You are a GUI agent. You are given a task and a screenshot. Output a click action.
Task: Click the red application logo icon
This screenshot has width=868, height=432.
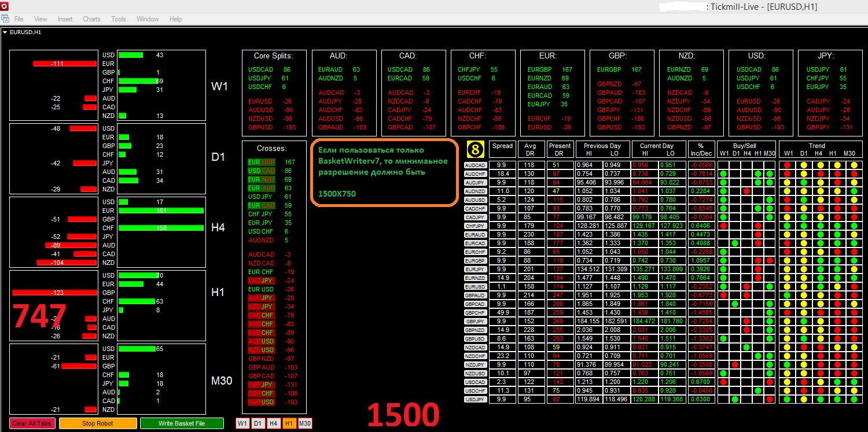[5, 6]
